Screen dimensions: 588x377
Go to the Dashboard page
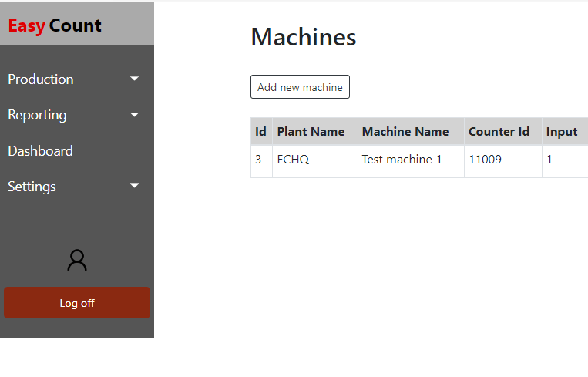tap(40, 151)
